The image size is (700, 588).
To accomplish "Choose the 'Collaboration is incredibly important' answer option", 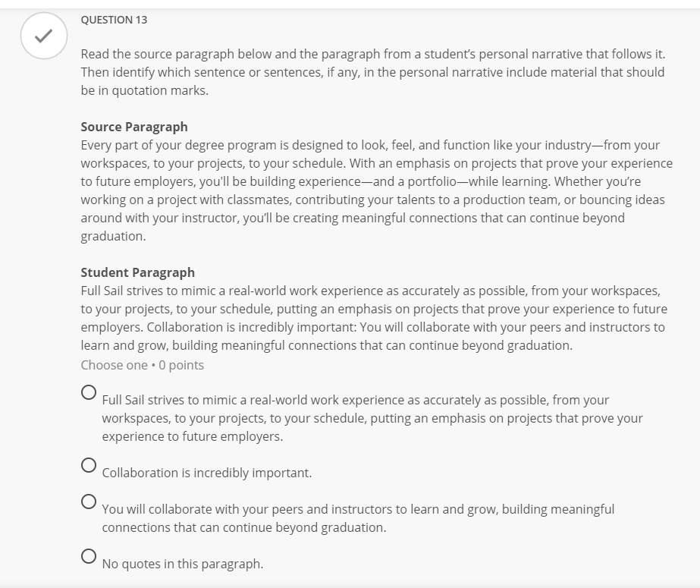I will tap(86, 466).
